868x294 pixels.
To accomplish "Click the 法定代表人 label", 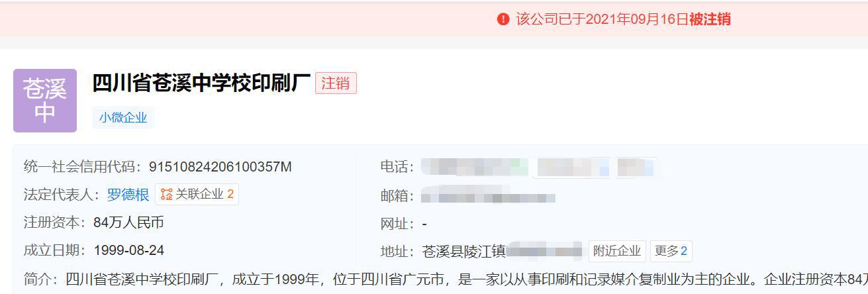I will coord(63,195).
